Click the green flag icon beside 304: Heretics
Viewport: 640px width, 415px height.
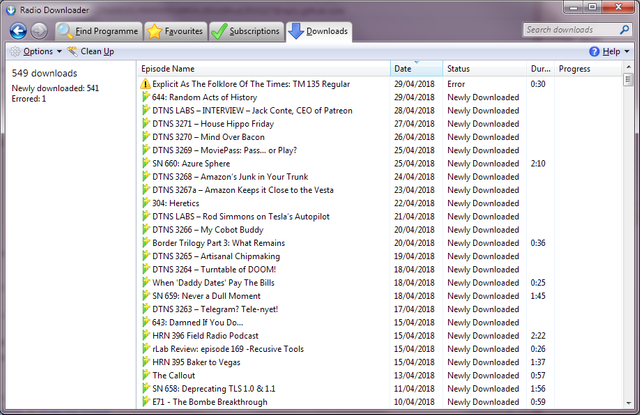[x=146, y=202]
